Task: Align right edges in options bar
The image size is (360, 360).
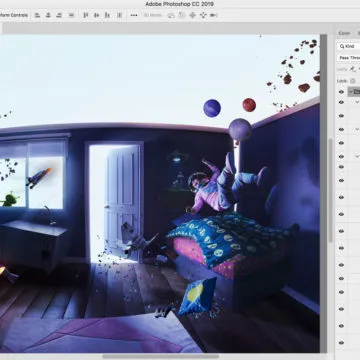Action: point(59,15)
